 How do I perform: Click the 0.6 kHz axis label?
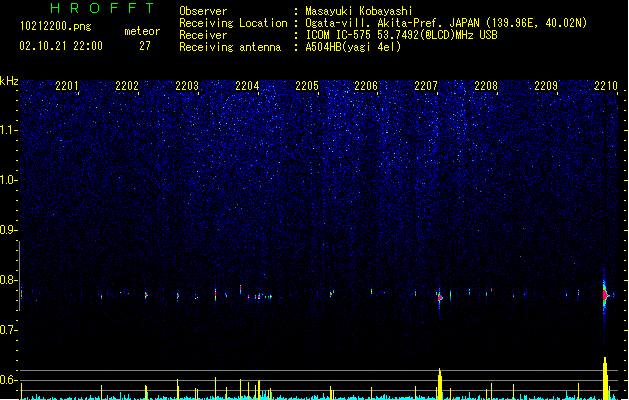8,380
